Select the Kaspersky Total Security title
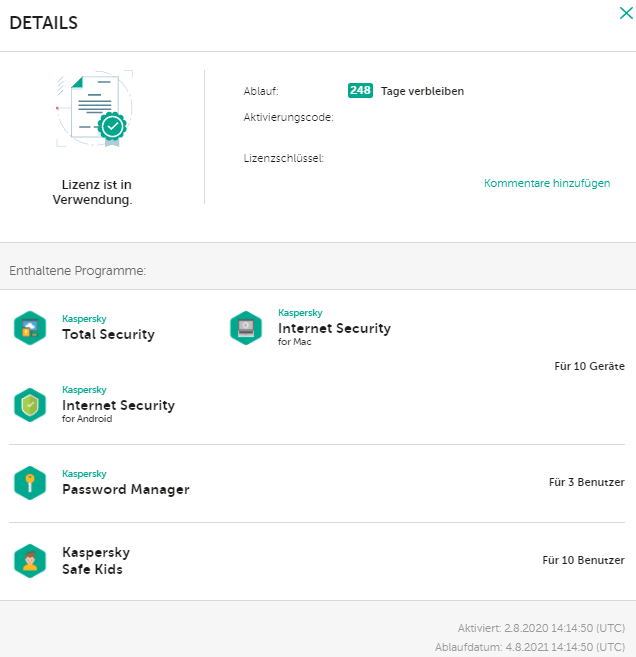The width and height of the screenshot is (636, 657). point(108,334)
